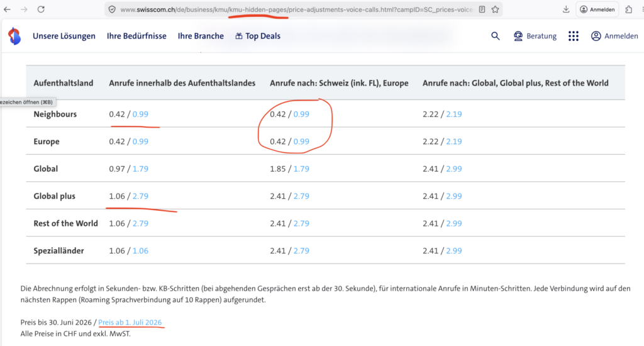This screenshot has width=644, height=346.
Task: Go back with the browser back arrow
Action: click(7, 9)
